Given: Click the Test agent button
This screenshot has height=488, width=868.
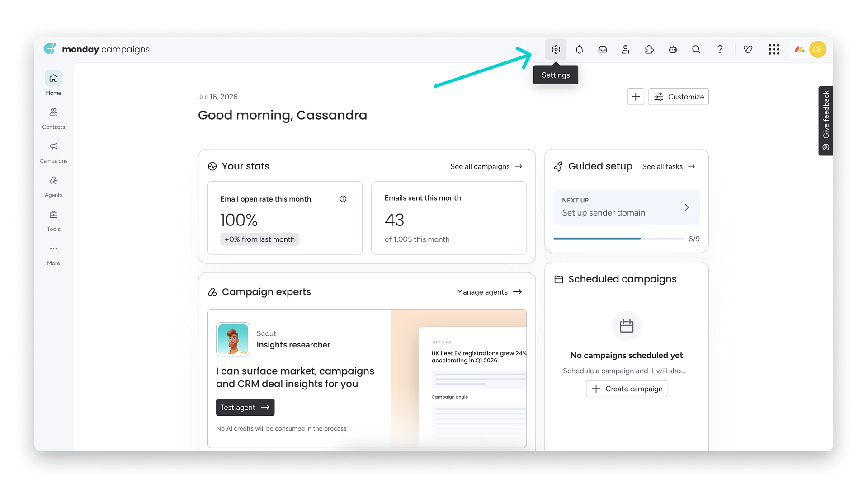Looking at the screenshot, I should click(245, 408).
